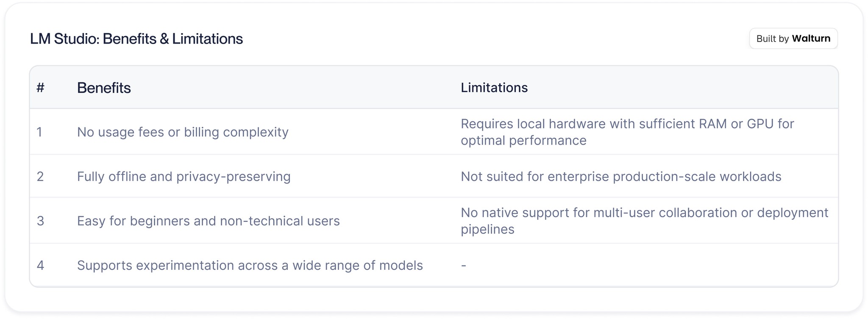Image resolution: width=868 pixels, height=319 pixels.
Task: Click the 'Supports experimentation' benefit in row 4
Action: pyautogui.click(x=250, y=266)
